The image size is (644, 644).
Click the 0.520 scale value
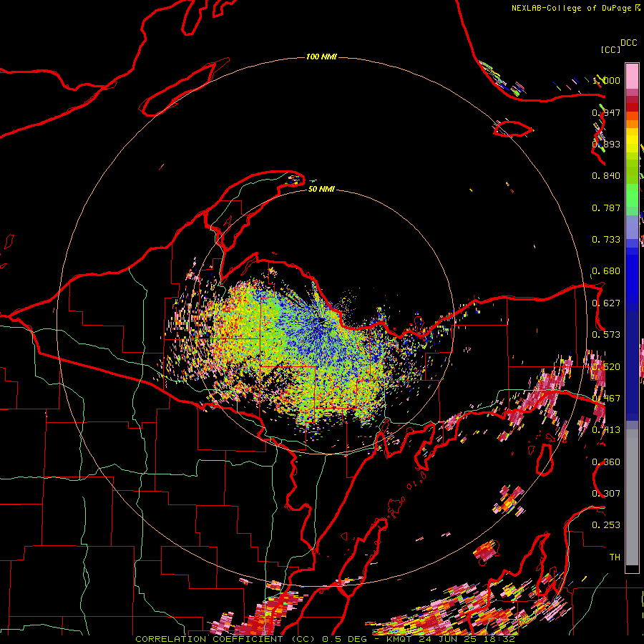tap(606, 367)
